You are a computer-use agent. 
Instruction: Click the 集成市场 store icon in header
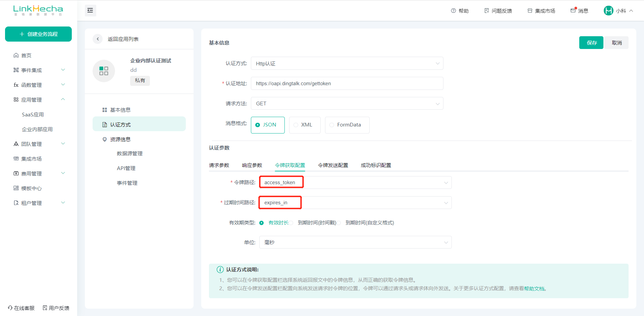530,11
